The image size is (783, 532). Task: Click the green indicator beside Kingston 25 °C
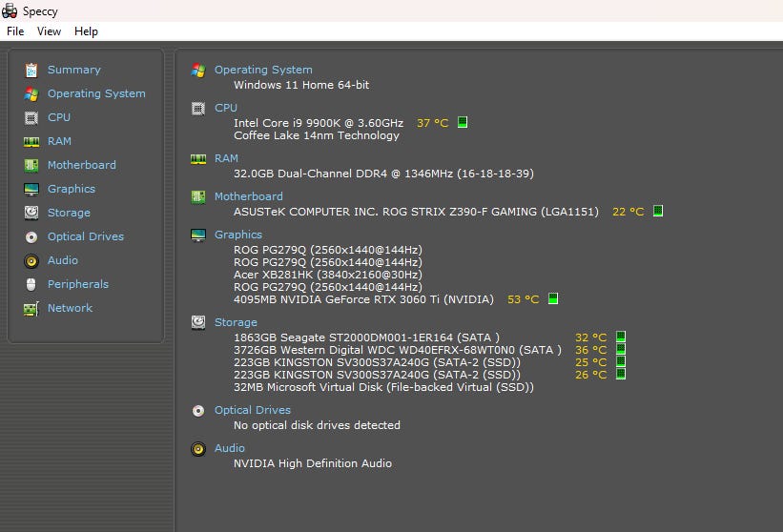(621, 361)
